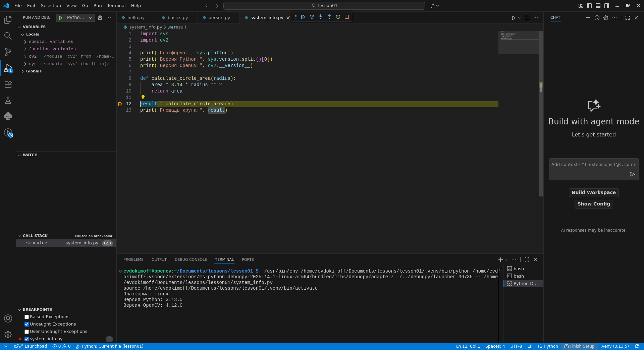Click the Step Into debug icon
Screen dimensions: 644x350
pyautogui.click(x=321, y=17)
